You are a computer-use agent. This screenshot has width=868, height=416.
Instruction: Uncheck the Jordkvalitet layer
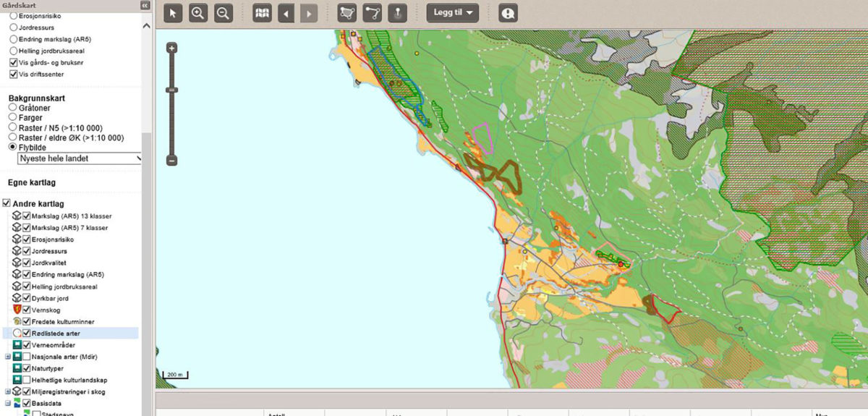tap(26, 263)
